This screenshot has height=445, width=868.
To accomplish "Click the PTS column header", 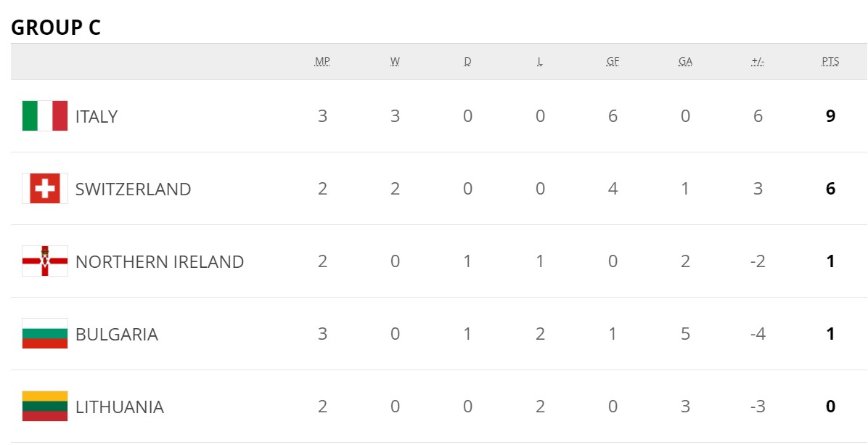I will pos(830,62).
